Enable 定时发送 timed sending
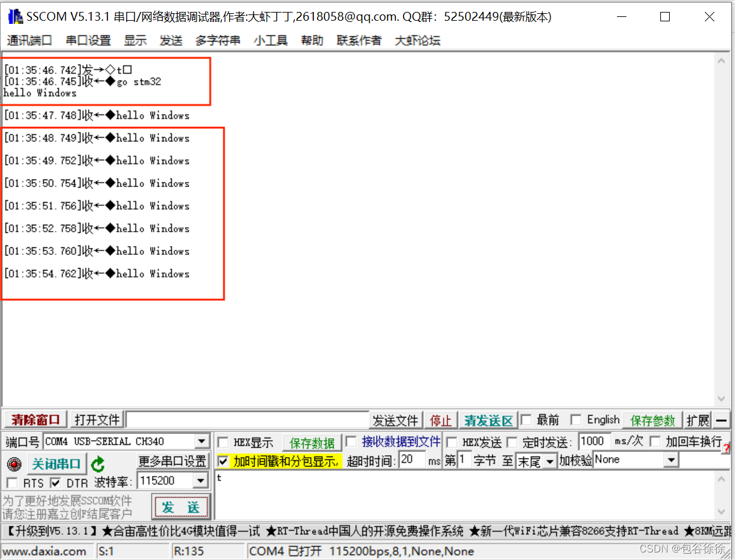 pyautogui.click(x=513, y=441)
